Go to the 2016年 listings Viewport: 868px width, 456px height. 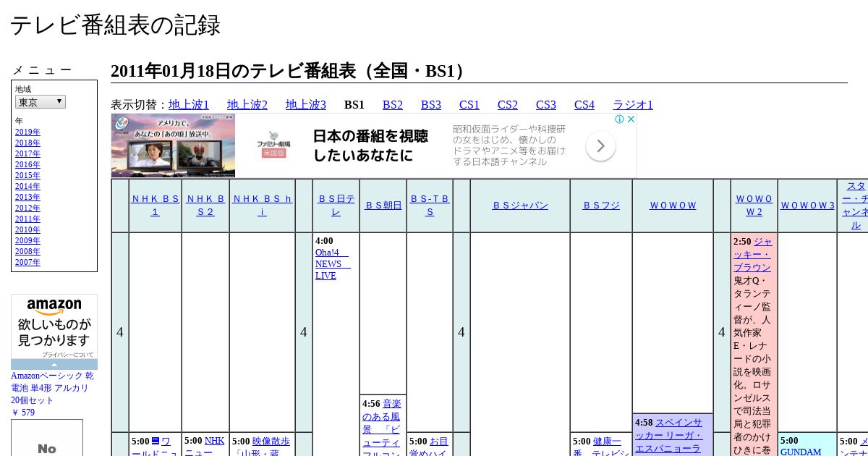[27, 164]
